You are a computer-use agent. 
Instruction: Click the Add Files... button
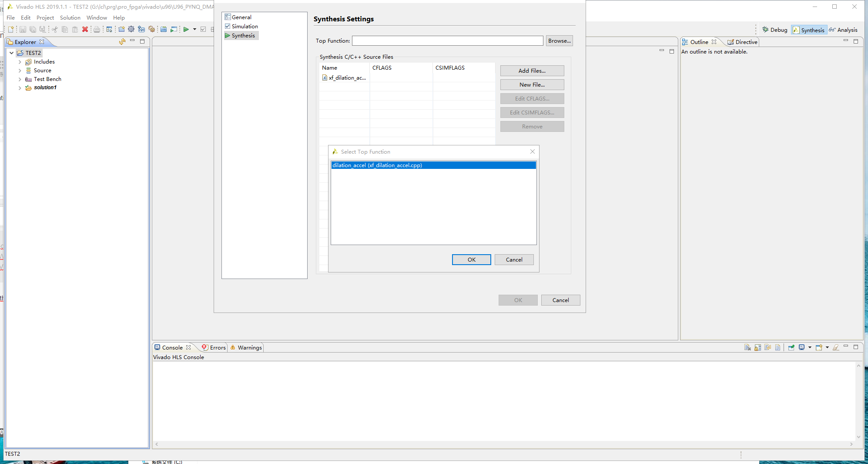tap(532, 71)
